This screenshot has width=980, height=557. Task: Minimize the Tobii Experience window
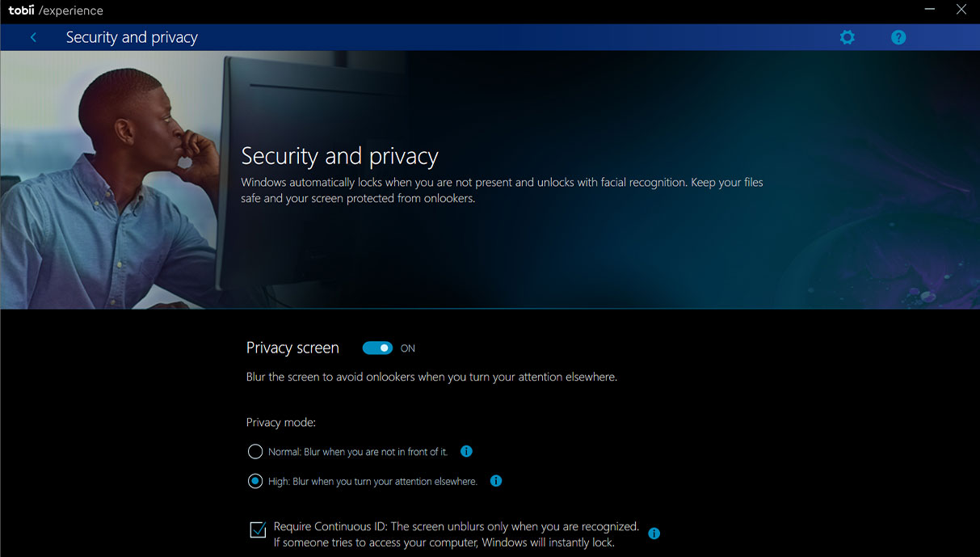point(930,10)
